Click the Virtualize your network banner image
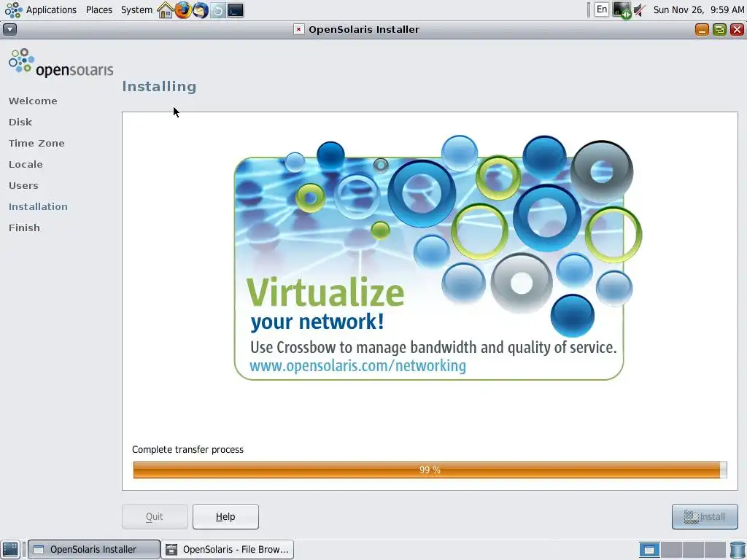The image size is (747, 560). click(438, 257)
